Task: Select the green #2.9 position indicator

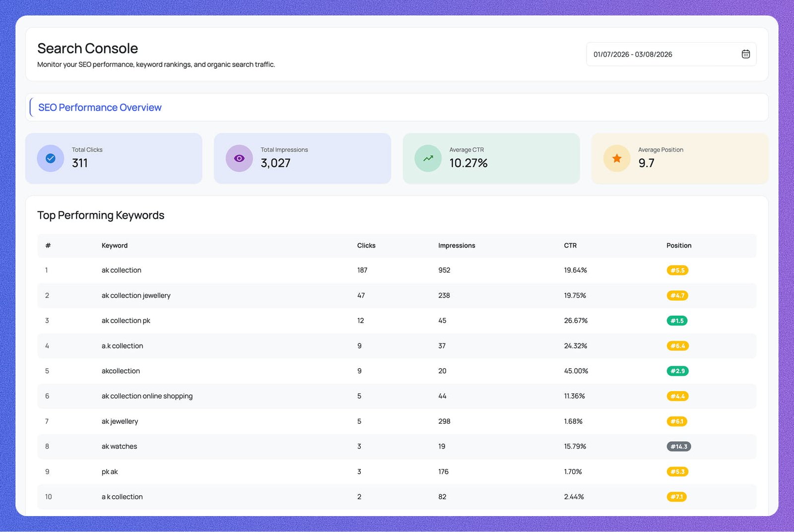Action: [677, 371]
